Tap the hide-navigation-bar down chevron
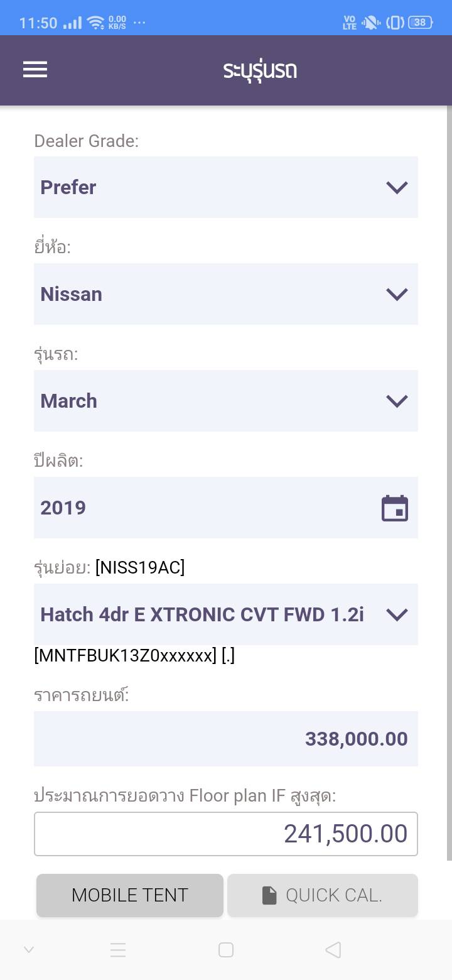The height and width of the screenshot is (980, 452). click(x=29, y=950)
